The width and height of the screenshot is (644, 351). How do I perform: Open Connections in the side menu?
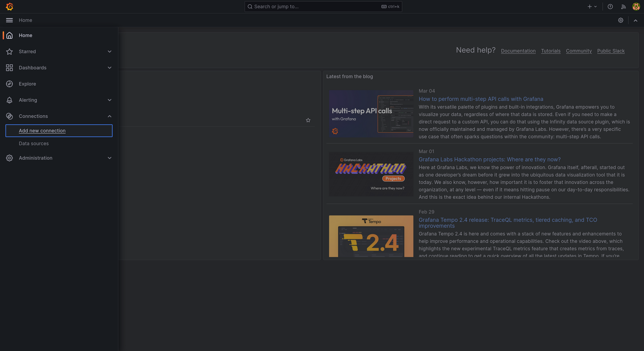[33, 116]
